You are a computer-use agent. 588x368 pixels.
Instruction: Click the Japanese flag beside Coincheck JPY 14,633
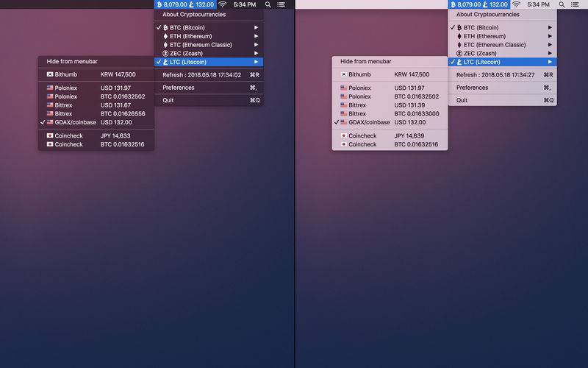(x=50, y=135)
